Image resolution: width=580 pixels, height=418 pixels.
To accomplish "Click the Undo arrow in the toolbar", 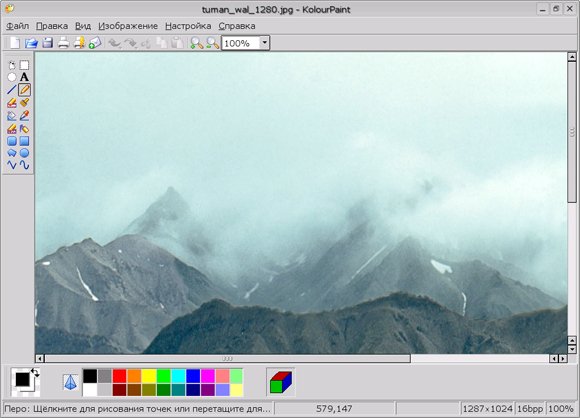I will coord(115,43).
